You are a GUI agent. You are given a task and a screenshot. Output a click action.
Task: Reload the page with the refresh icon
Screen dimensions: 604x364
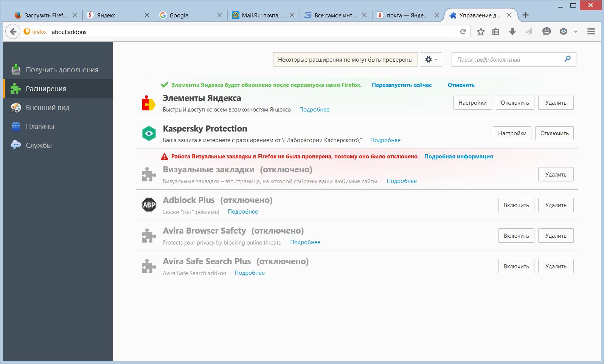[463, 32]
